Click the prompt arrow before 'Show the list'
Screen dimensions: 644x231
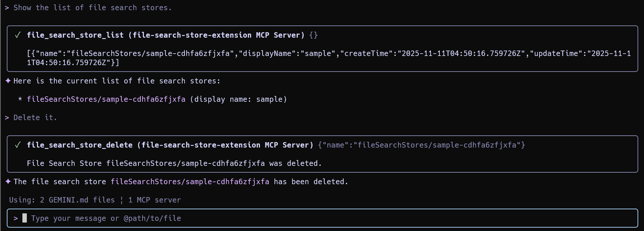coord(7,8)
